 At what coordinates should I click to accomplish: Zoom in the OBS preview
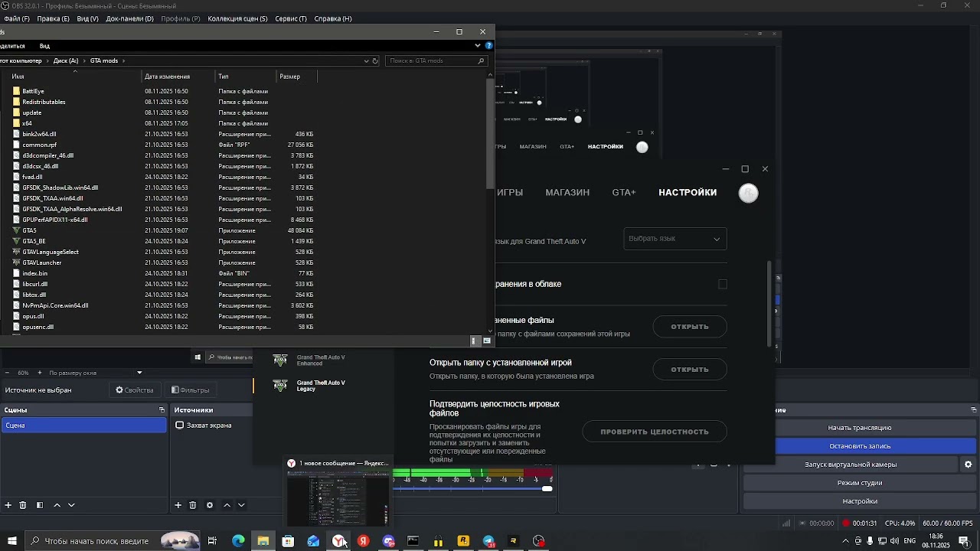[40, 373]
